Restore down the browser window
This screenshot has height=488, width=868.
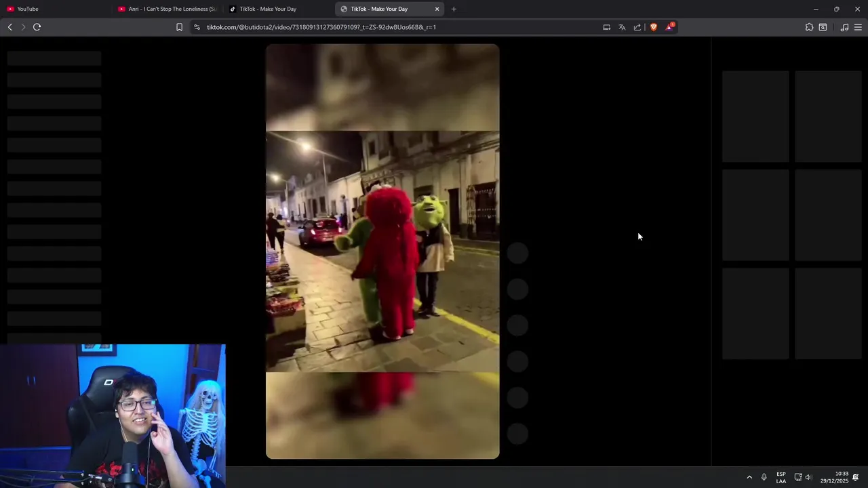click(x=837, y=9)
